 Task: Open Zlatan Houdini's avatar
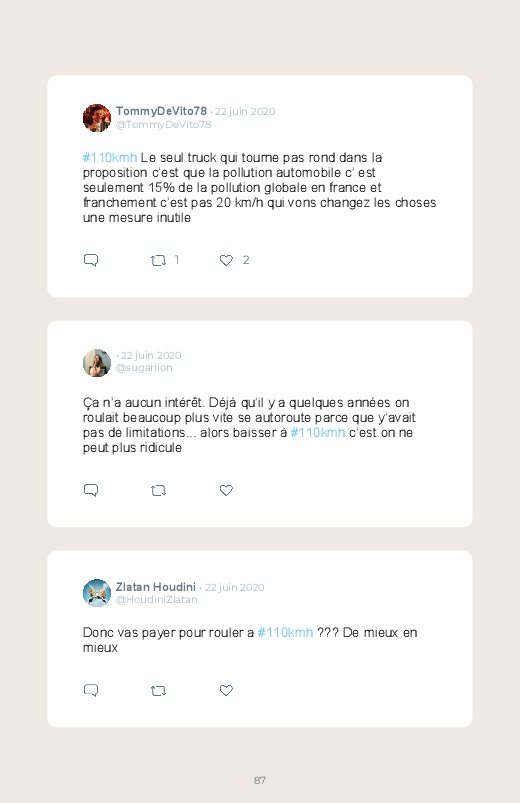[97, 593]
